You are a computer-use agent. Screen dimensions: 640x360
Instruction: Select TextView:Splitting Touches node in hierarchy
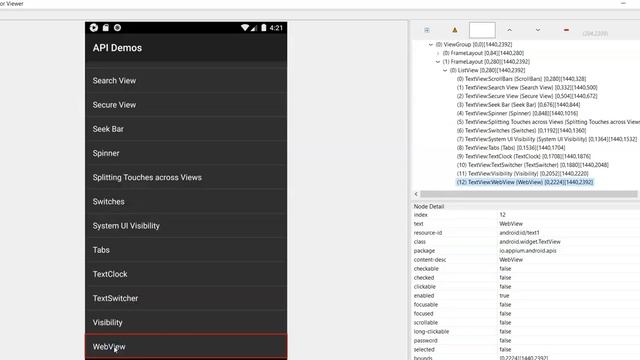[x=548, y=122]
